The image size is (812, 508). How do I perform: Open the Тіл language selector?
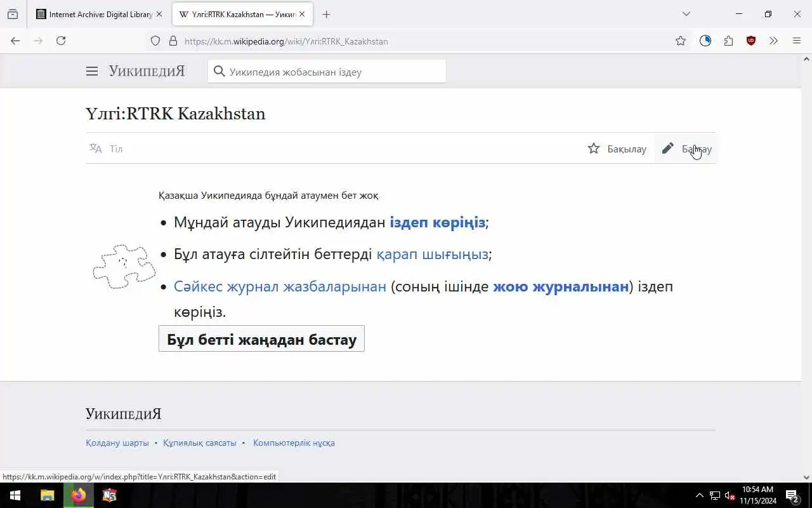(x=106, y=149)
